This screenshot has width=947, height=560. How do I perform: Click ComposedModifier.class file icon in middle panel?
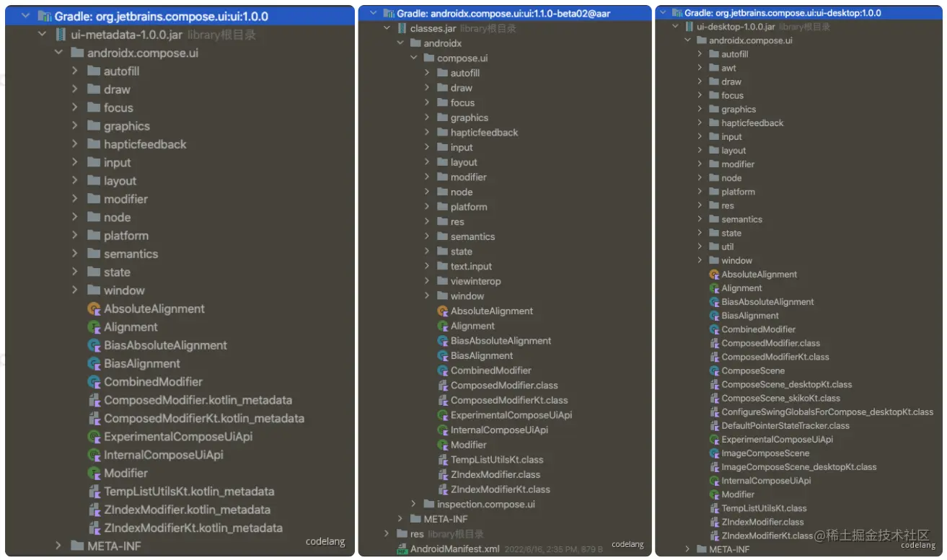[443, 386]
